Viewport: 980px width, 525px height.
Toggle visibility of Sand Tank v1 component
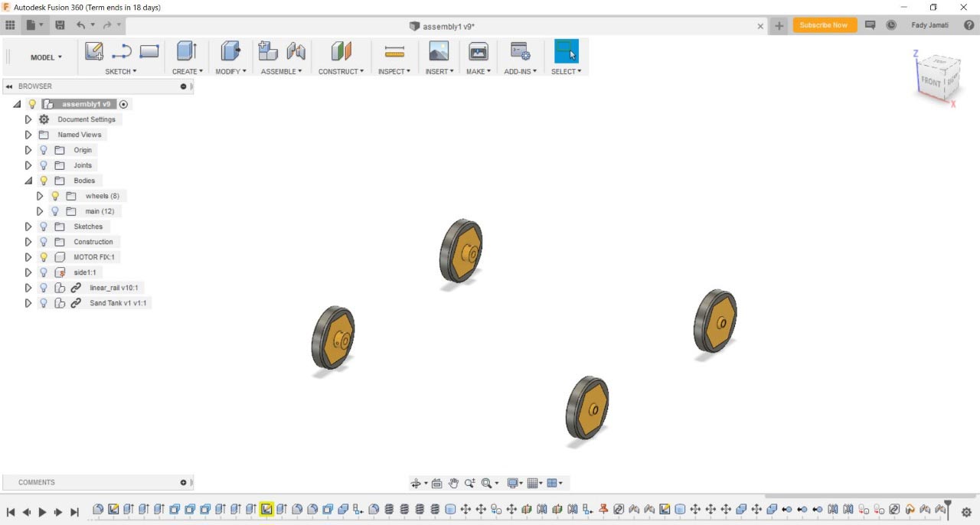(x=44, y=303)
